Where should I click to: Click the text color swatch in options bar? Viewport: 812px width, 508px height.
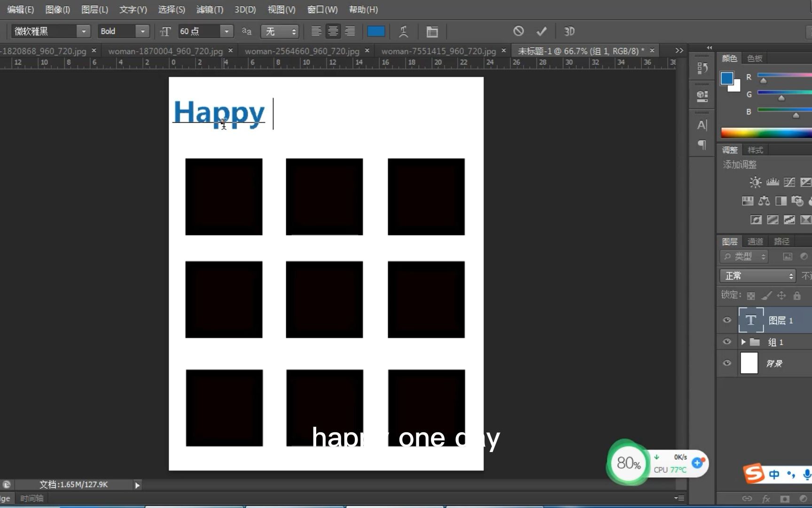click(376, 32)
